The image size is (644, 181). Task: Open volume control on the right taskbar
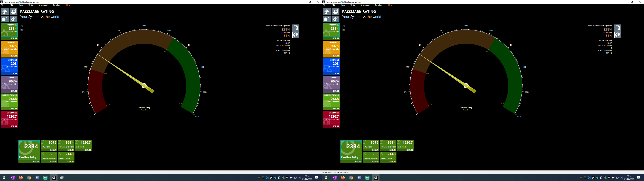621,178
